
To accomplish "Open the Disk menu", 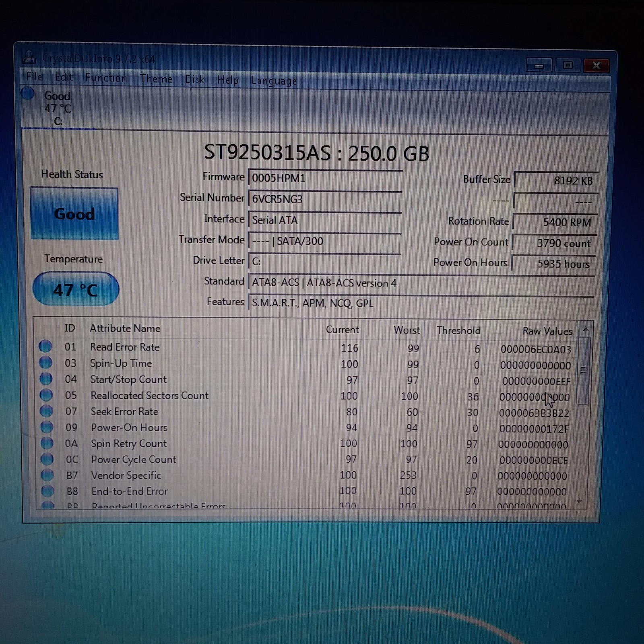I will [x=194, y=79].
